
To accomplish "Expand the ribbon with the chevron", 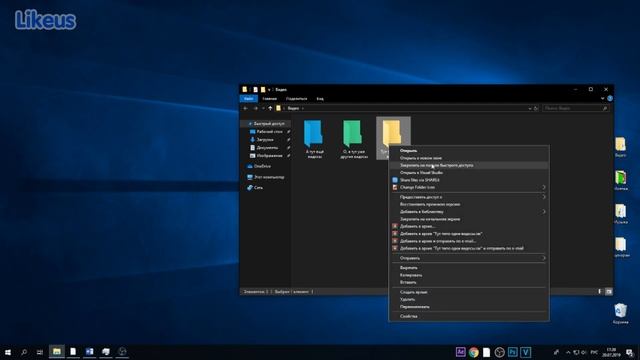I will point(602,98).
